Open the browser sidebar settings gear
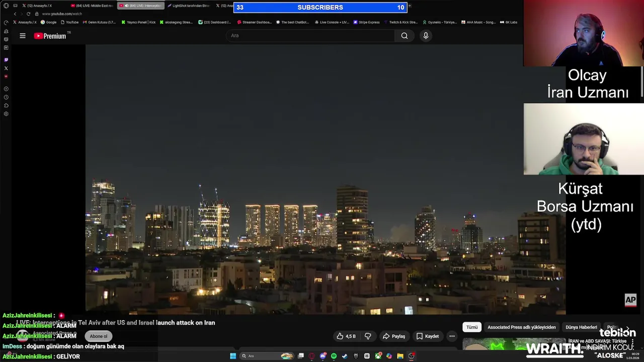Image resolution: width=644 pixels, height=362 pixels. 6,114
